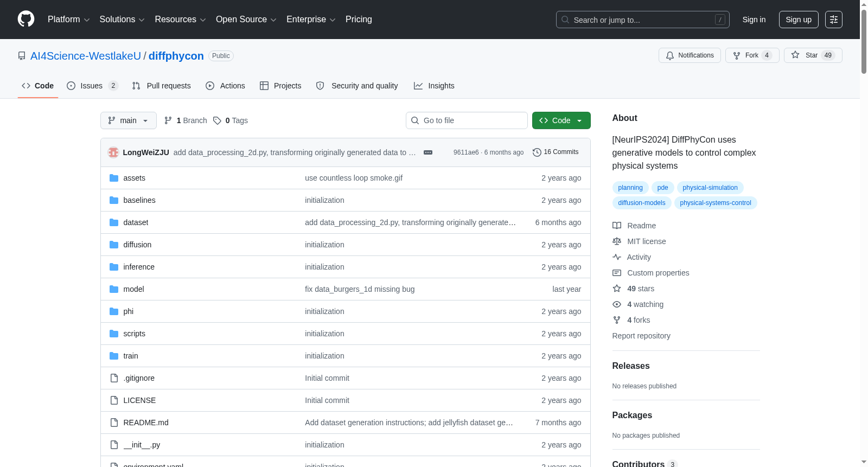Open the Projects tab
Viewport: 868px width, 467px height.
(x=280, y=86)
